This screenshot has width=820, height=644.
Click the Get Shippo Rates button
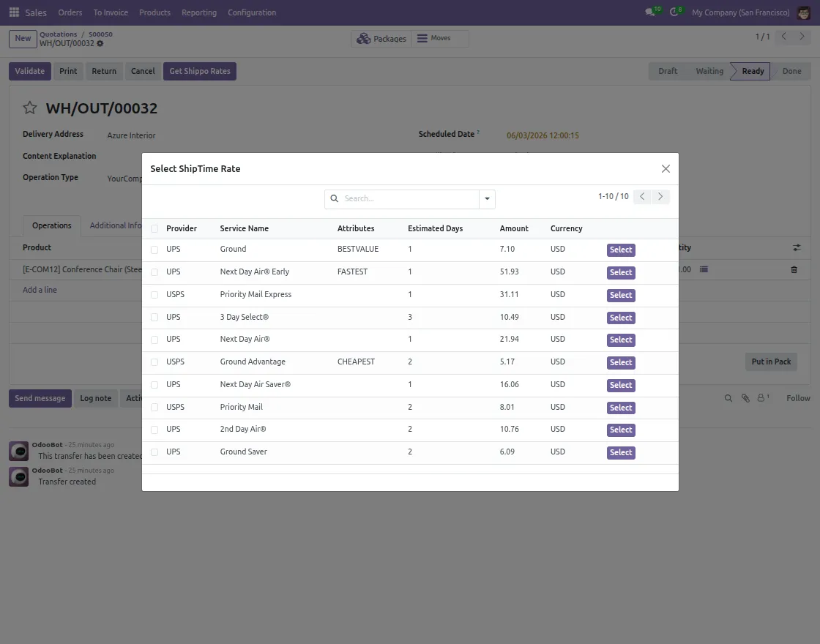200,71
